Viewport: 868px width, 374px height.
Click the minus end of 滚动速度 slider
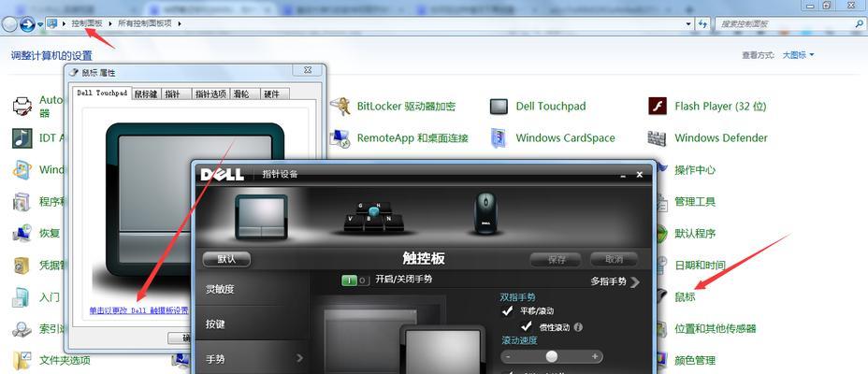click(508, 357)
